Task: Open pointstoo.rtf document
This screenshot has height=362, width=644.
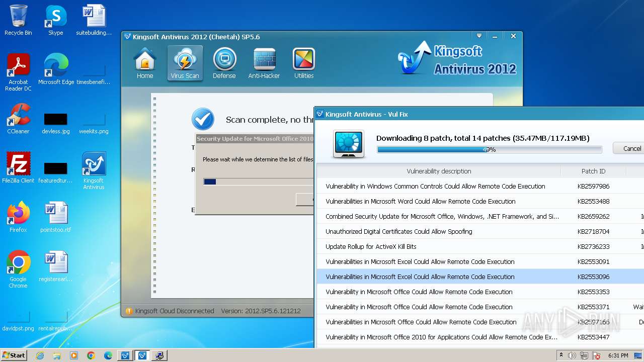Action: pyautogui.click(x=56, y=217)
